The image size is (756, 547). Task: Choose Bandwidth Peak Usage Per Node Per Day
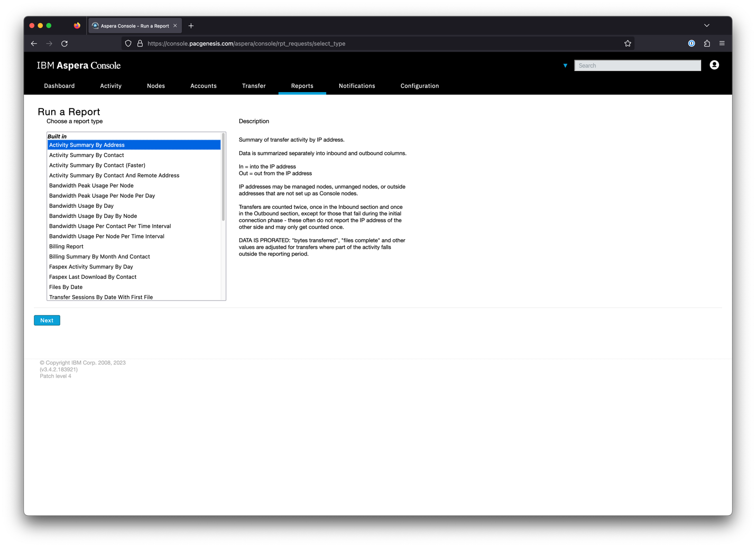pyautogui.click(x=134, y=196)
